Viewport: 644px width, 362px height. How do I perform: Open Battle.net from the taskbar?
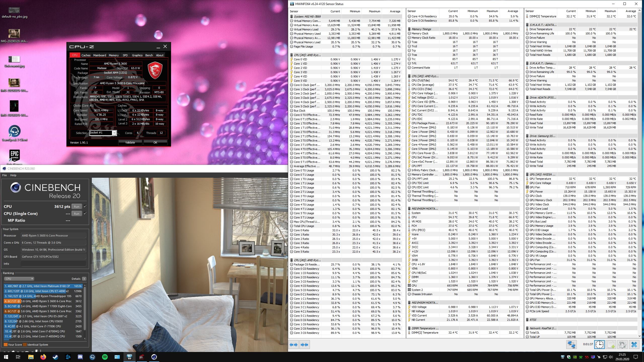tap(68, 357)
